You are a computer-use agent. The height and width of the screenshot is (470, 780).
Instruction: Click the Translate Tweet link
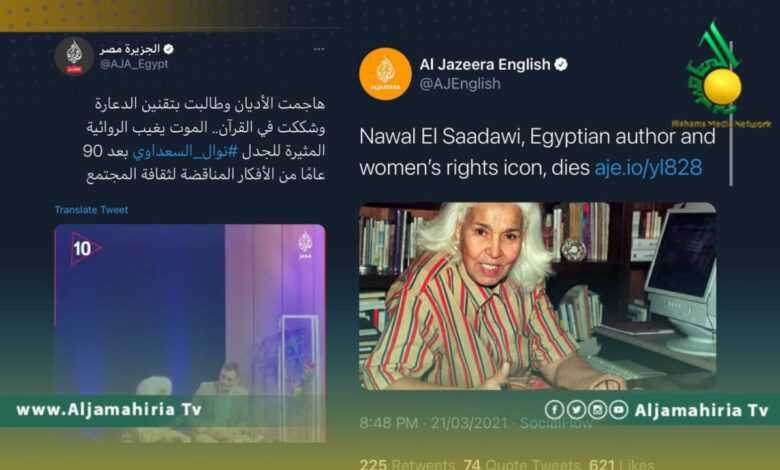tap(92, 210)
